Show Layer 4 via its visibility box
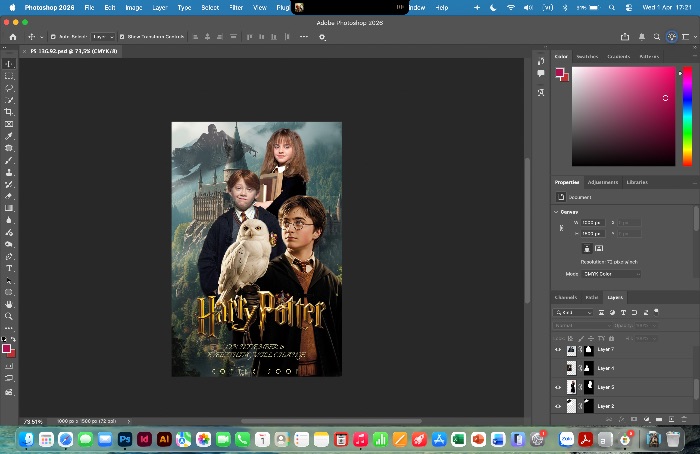 point(558,369)
